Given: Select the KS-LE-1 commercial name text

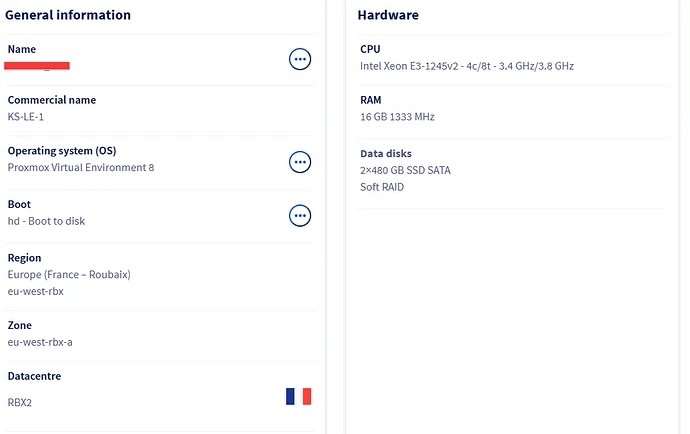Looking at the screenshot, I should click(28, 117).
